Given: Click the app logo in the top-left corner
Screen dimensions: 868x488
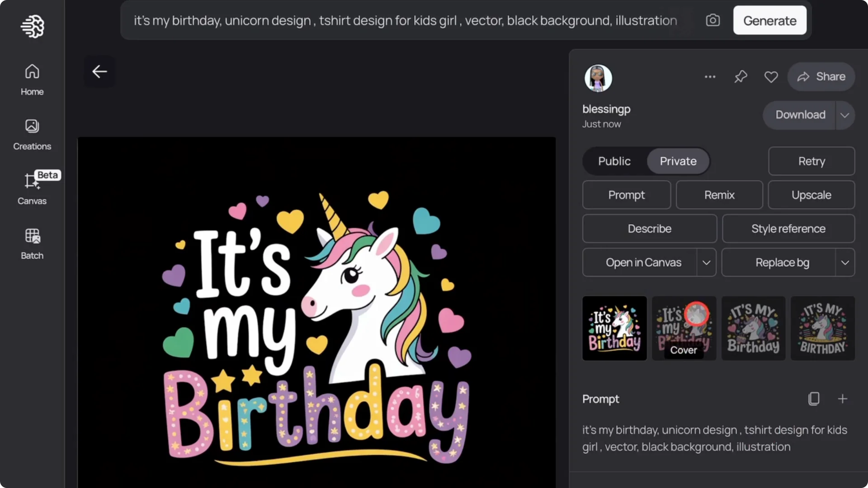Looking at the screenshot, I should pyautogui.click(x=32, y=26).
